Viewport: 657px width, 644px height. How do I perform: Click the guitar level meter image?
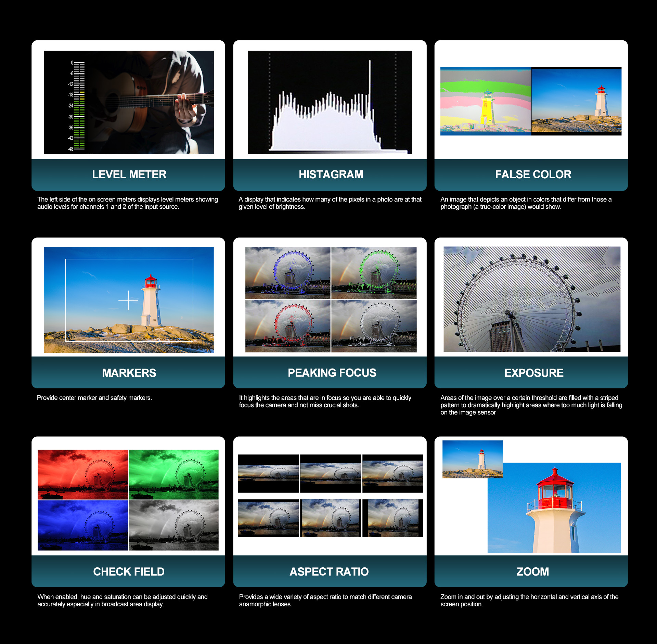click(129, 102)
